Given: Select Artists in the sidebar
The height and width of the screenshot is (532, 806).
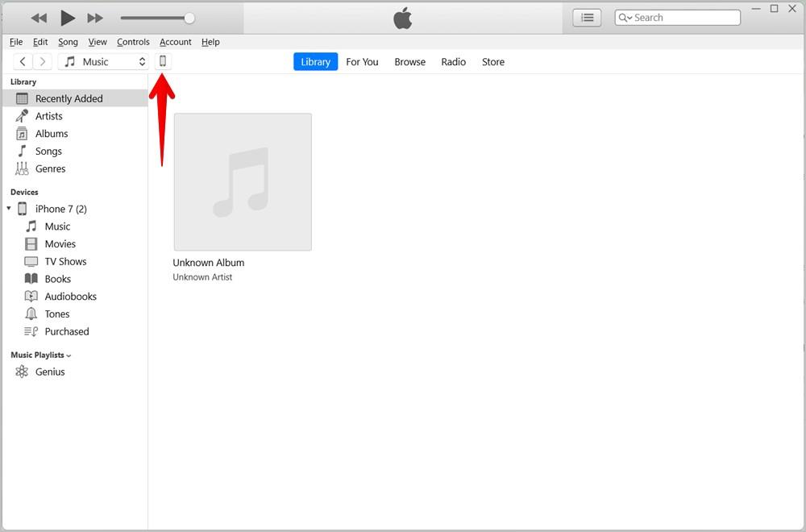Looking at the screenshot, I should tap(75, 116).
